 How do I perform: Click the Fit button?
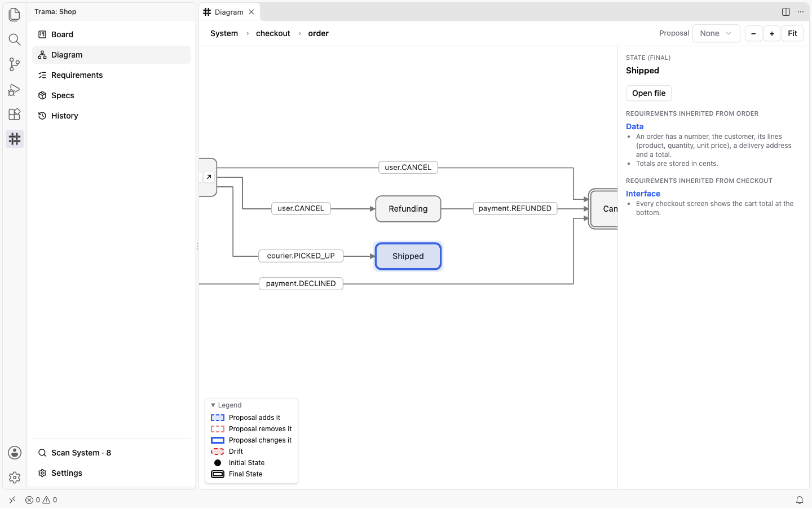[x=792, y=33]
